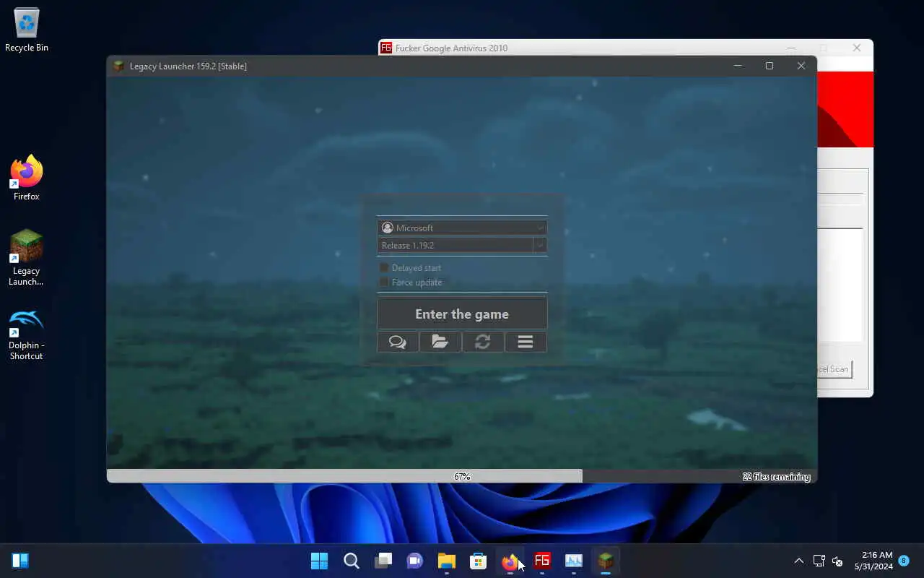Screen dimensions: 924x578
Task: Click the Legacy Launcher title bar icon
Action: click(119, 66)
